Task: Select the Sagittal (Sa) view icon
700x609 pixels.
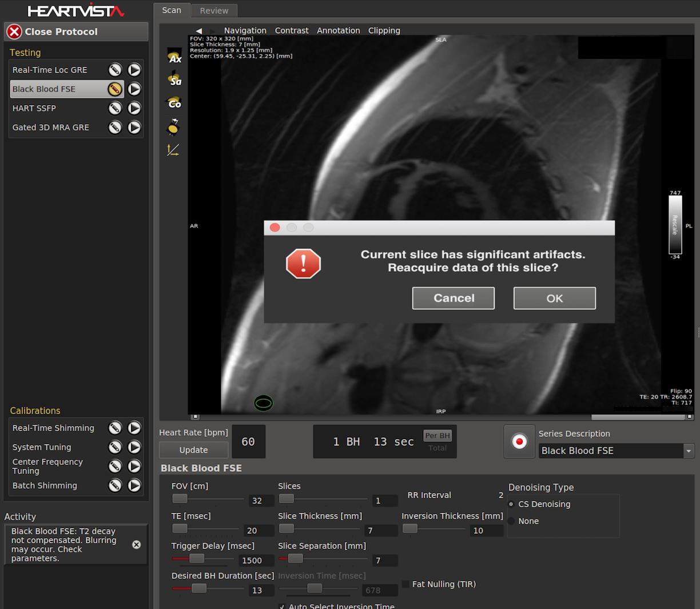Action: tap(174, 79)
